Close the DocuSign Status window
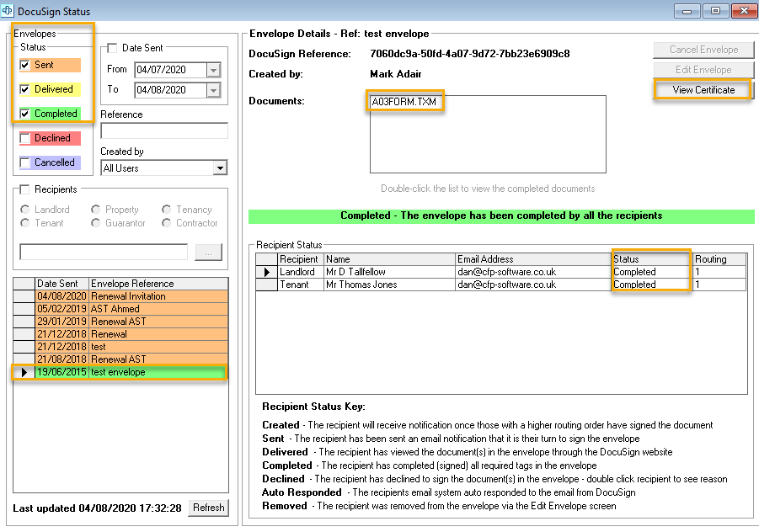The image size is (759, 532). [x=745, y=11]
